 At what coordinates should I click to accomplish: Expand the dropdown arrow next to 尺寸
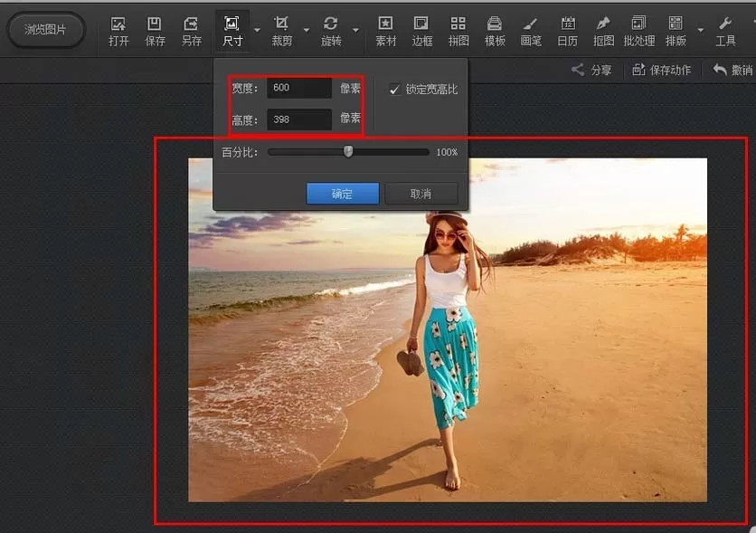pos(257,31)
